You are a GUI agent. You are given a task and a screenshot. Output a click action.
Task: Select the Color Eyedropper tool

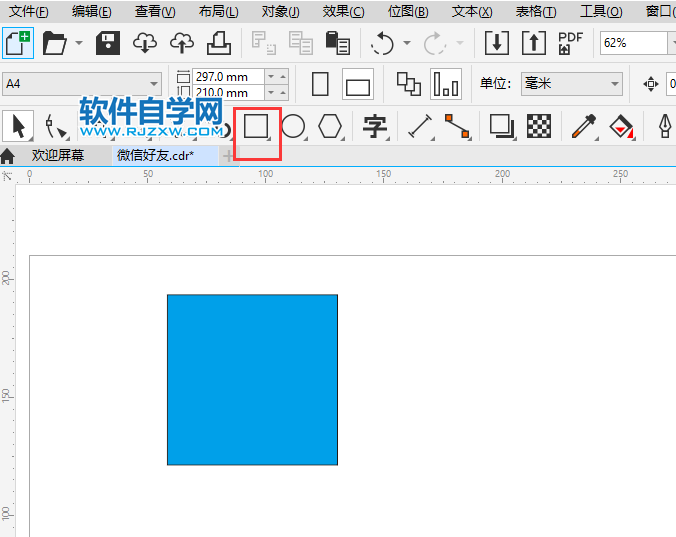[x=584, y=126]
